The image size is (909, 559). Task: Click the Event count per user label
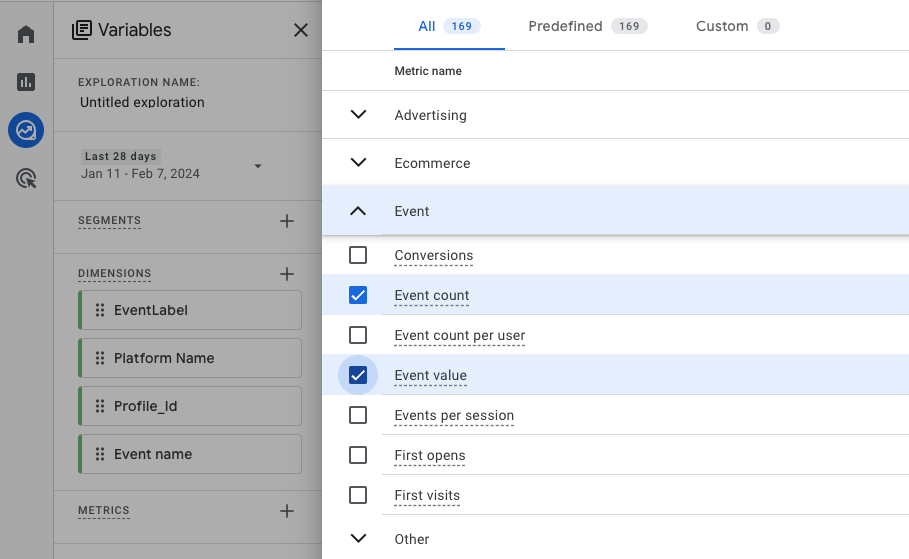tap(460, 336)
